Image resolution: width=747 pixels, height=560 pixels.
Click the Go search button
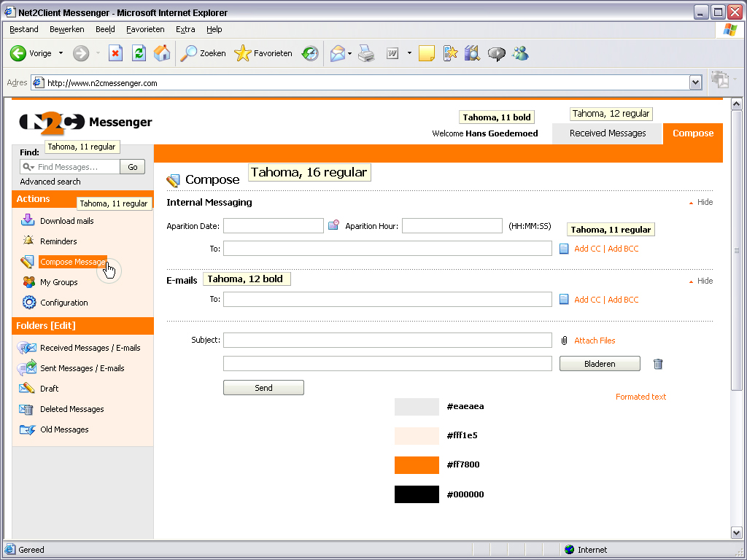[133, 167]
